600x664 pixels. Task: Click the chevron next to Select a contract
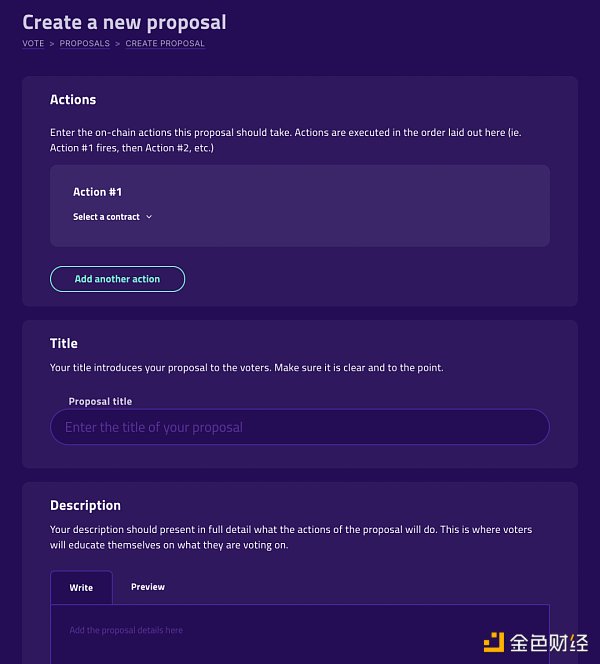point(149,217)
